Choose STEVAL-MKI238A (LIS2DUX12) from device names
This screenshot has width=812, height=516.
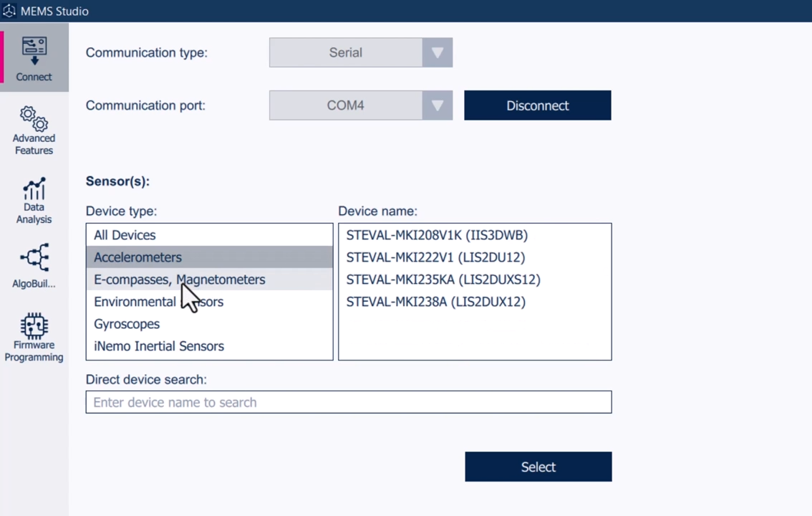(435, 302)
